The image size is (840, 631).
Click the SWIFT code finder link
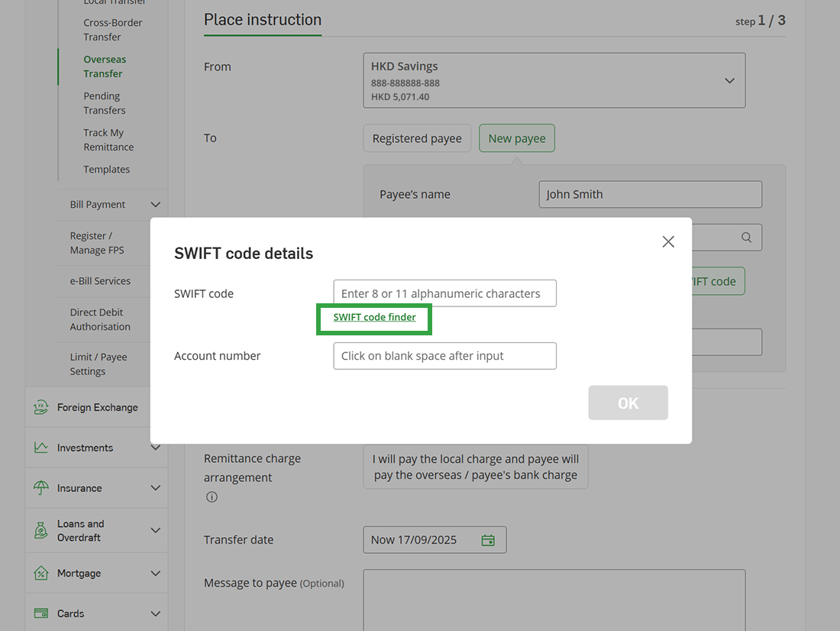(373, 317)
